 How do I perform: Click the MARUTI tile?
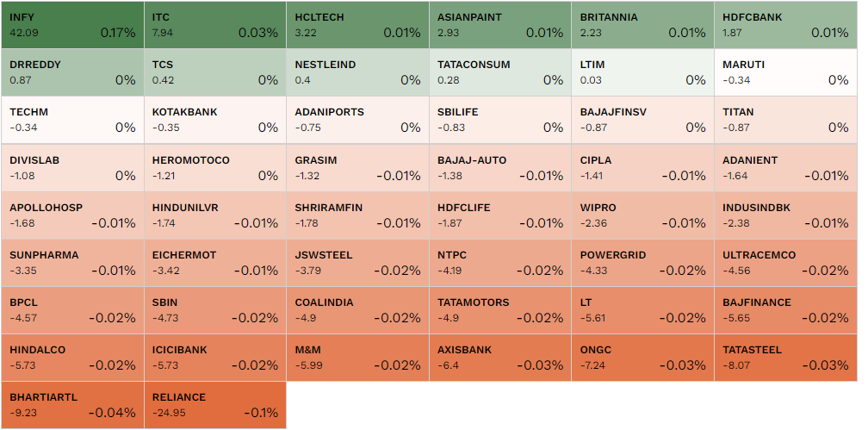click(x=785, y=72)
